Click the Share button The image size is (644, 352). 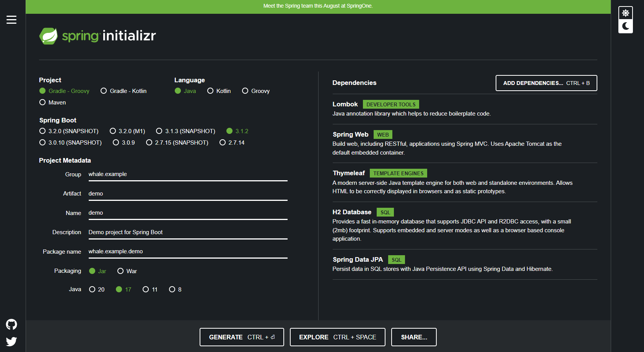(x=414, y=337)
